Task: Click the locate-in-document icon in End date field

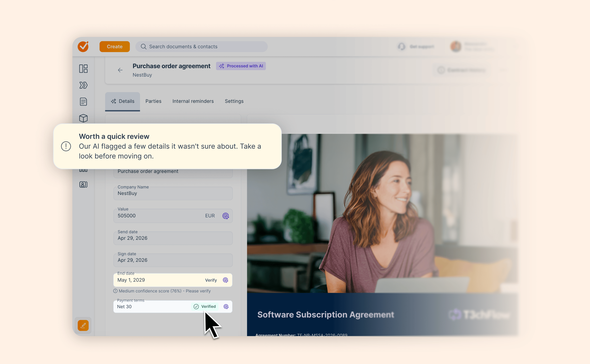Action: pyautogui.click(x=225, y=280)
